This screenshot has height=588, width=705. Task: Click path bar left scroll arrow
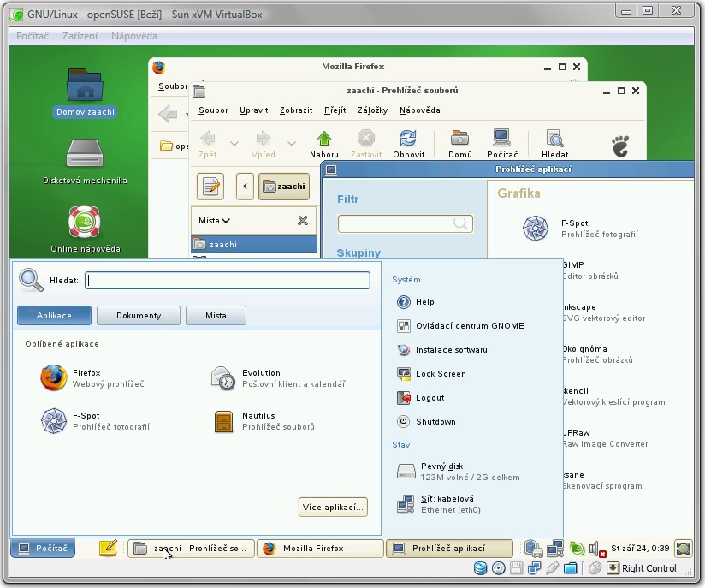point(245,186)
